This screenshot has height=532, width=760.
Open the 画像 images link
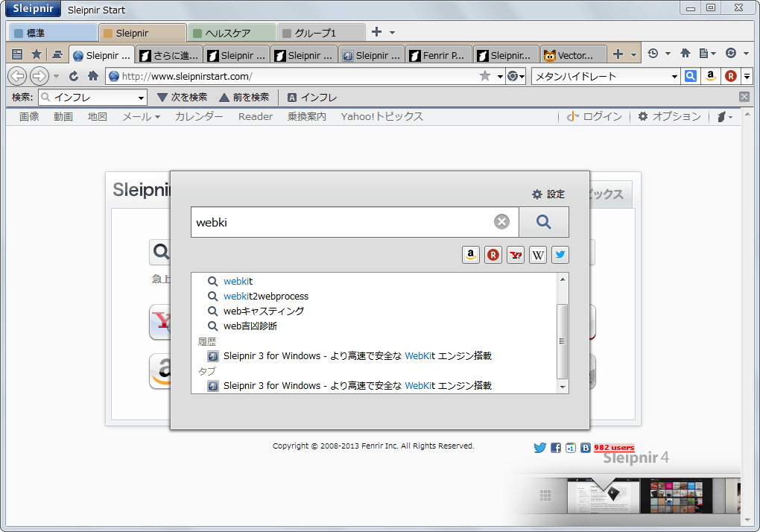point(29,117)
